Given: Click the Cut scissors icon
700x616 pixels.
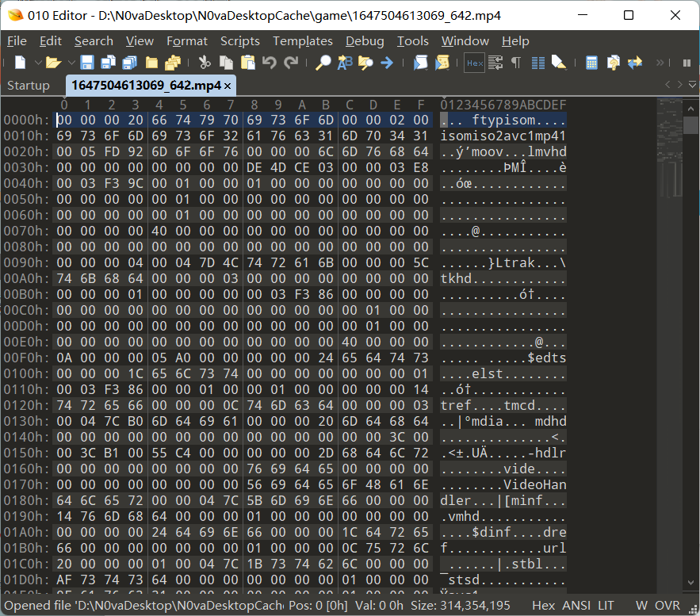Looking at the screenshot, I should click(x=205, y=63).
